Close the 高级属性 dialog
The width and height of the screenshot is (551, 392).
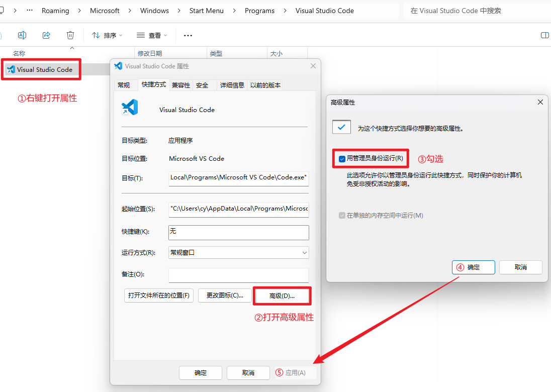(x=540, y=102)
